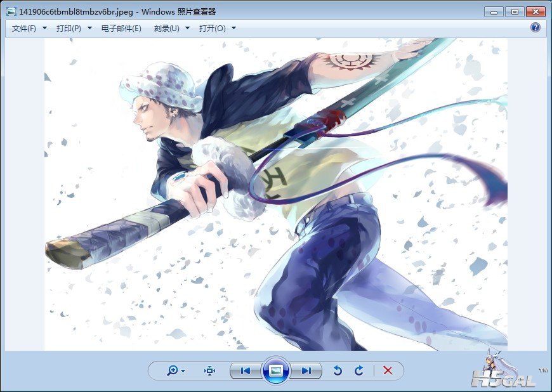Open the 文件(F) menu

coord(24,28)
